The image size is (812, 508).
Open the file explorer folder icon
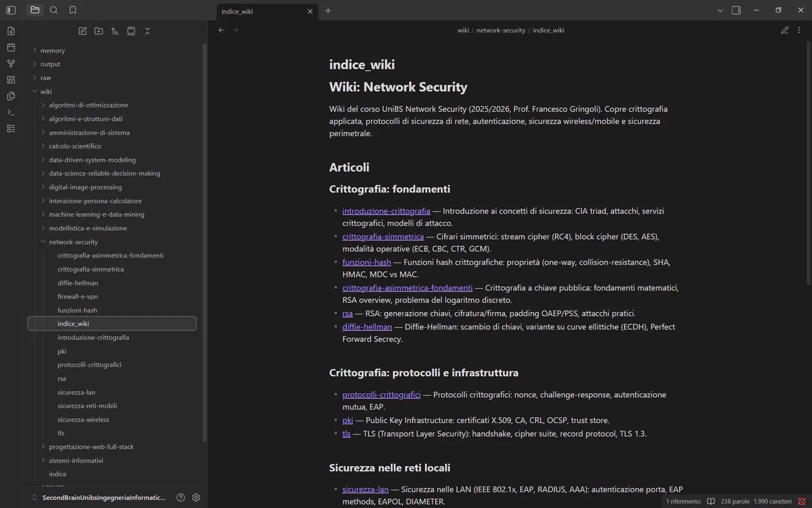[x=35, y=10]
